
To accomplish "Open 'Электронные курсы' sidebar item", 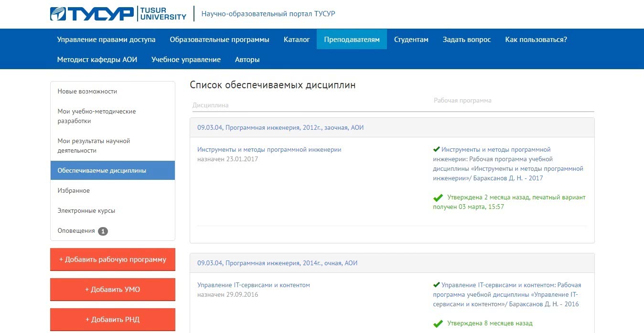I will point(86,211).
